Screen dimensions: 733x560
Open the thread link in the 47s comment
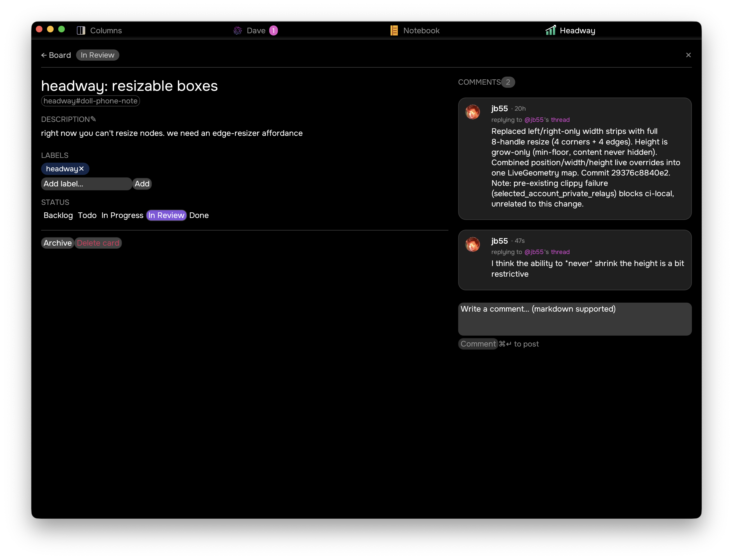tap(560, 252)
